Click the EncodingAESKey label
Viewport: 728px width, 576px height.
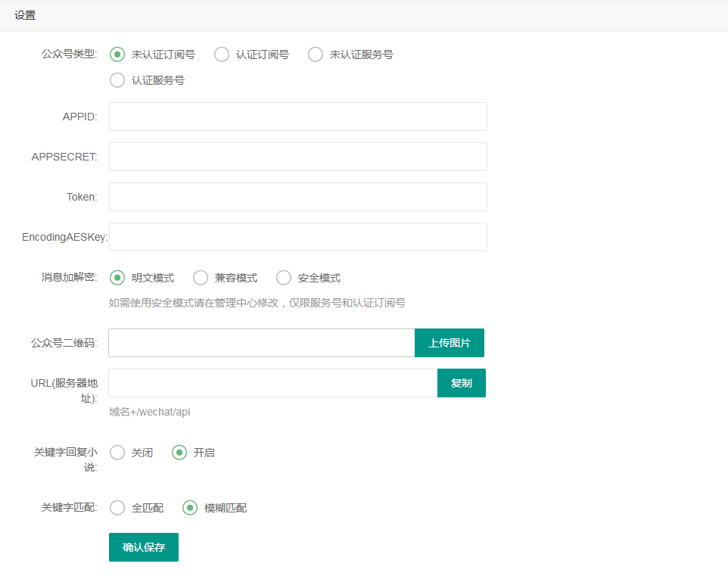[65, 238]
